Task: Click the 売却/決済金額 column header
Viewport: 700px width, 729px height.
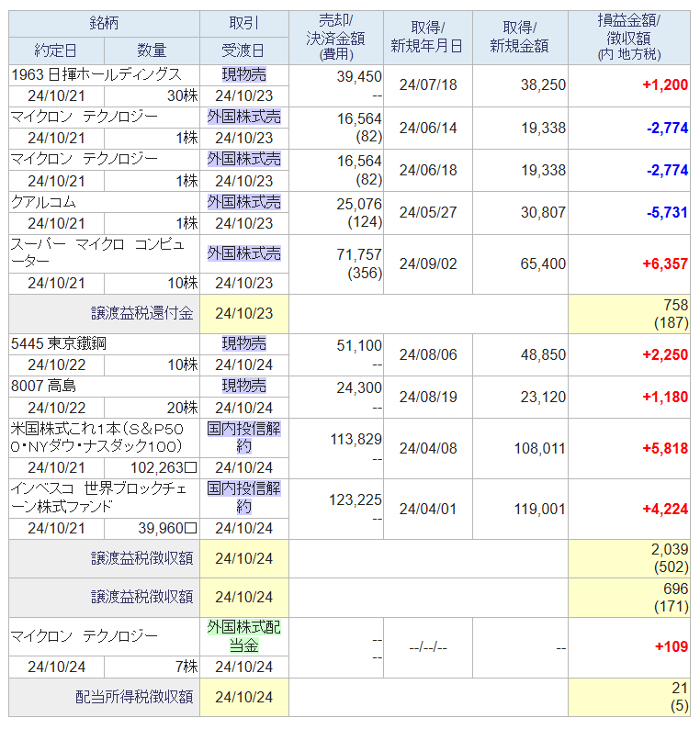Action: [x=336, y=38]
